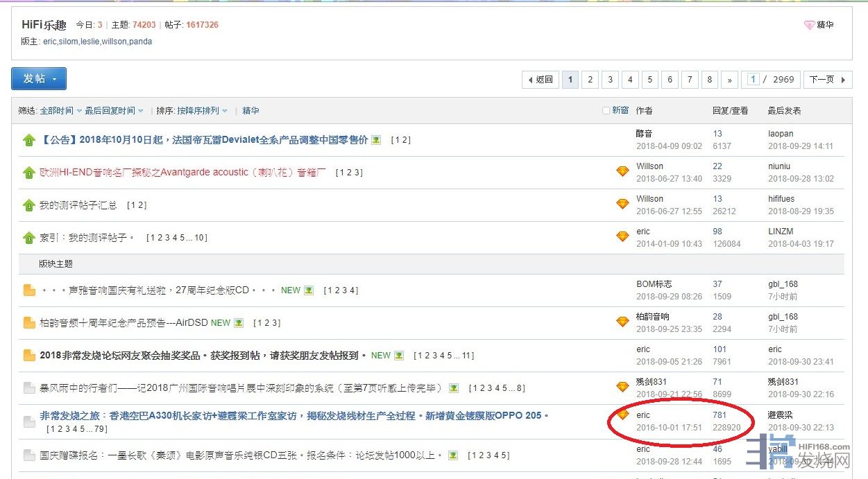This screenshot has width=868, height=479.
Task: Click the page number input field
Action: pos(753,80)
